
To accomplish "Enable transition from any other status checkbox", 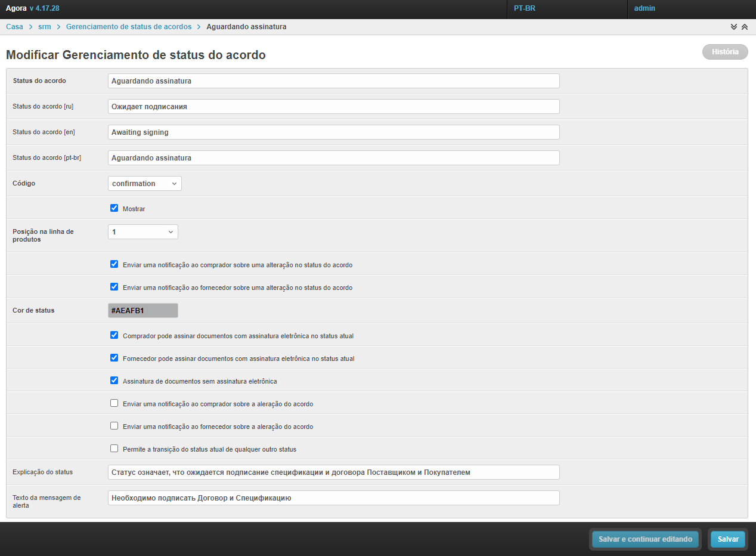I will point(114,449).
